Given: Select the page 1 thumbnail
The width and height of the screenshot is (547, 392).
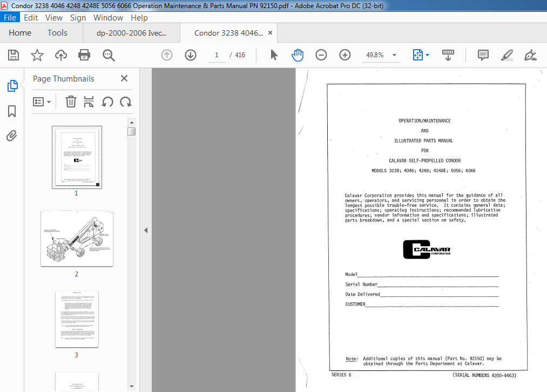Looking at the screenshot, I should click(77, 157).
